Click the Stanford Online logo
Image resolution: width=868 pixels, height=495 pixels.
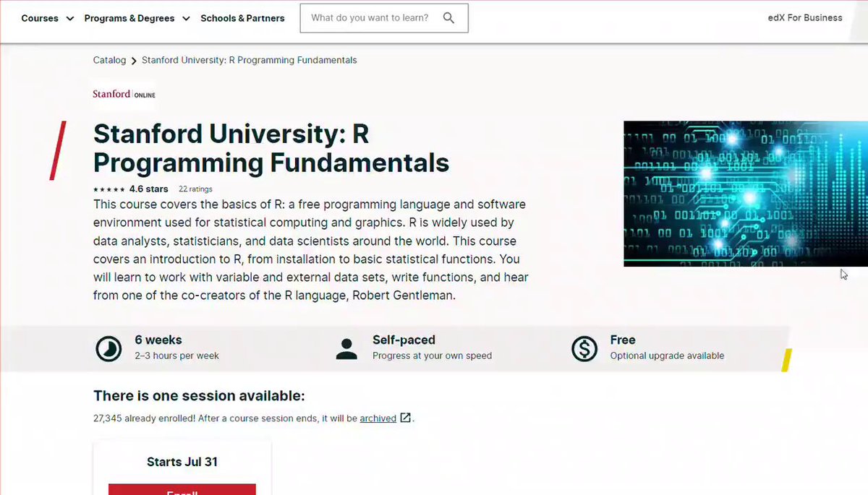pyautogui.click(x=124, y=94)
